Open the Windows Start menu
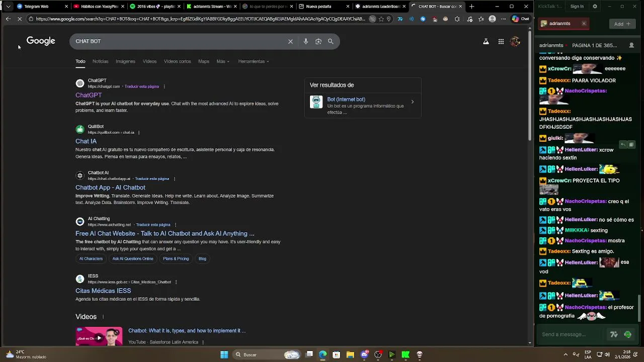Image resolution: width=644 pixels, height=362 pixels. 224,354
